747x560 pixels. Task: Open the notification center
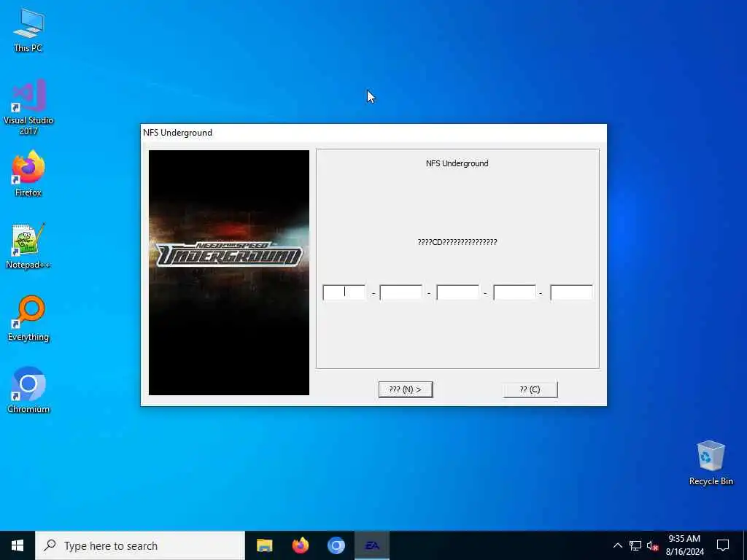point(723,545)
